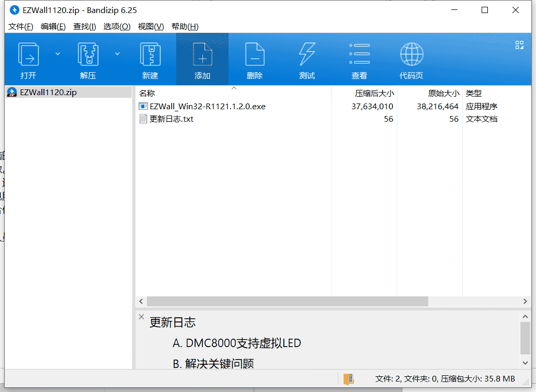Click the horizontal scrollbar thumb in file list
Viewport: 536px width, 392px height.
click(288, 301)
